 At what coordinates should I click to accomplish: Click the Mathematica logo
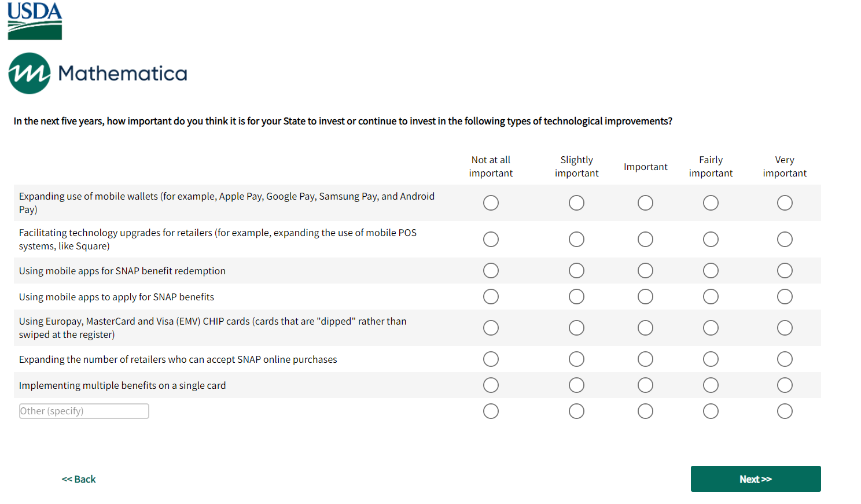click(x=97, y=73)
